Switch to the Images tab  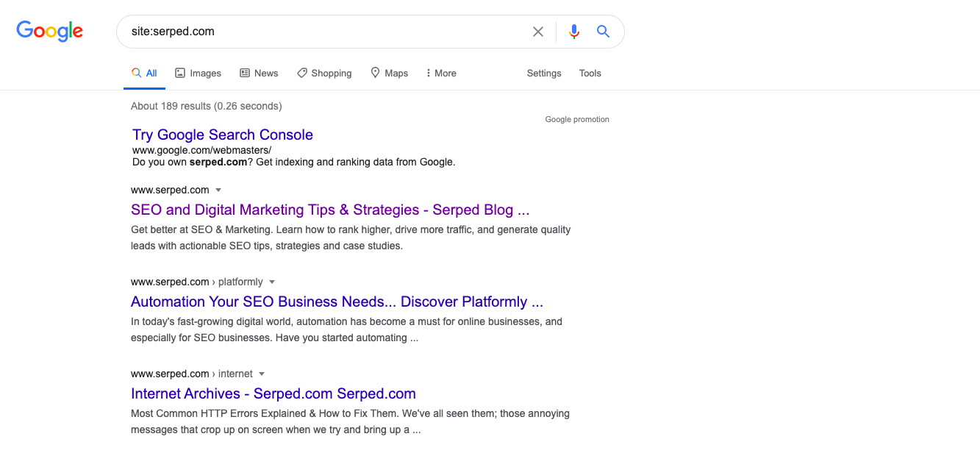198,74
